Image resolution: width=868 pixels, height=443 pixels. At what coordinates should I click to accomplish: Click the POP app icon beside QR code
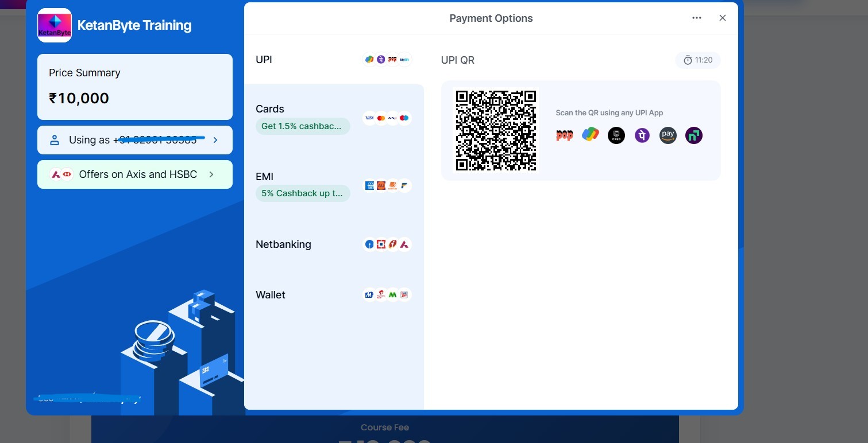(x=565, y=135)
